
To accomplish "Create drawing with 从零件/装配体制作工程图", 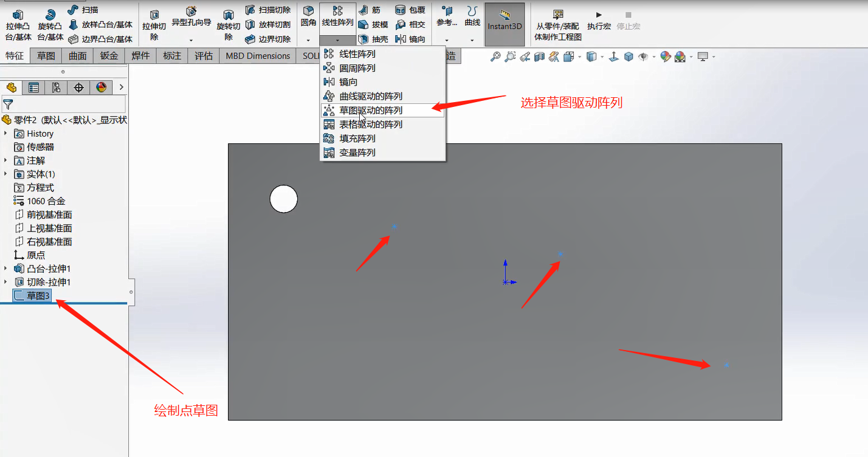I will click(558, 25).
